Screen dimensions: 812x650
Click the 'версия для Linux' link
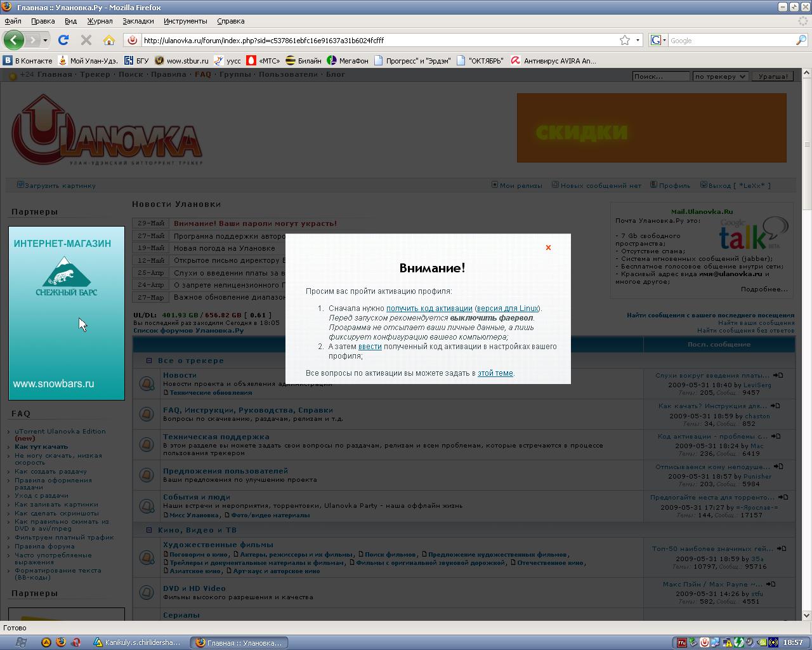tap(507, 308)
